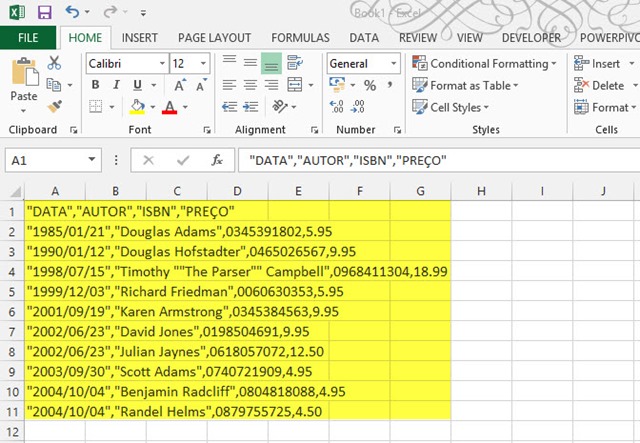Click Format cells button

(x=605, y=107)
